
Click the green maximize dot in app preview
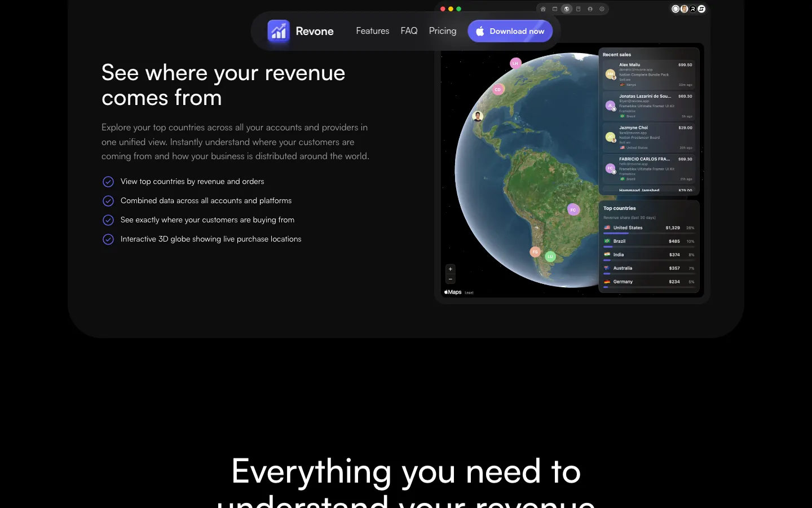[x=458, y=9]
